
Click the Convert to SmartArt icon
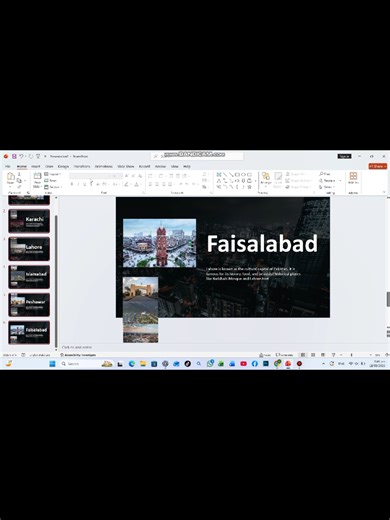204,187
